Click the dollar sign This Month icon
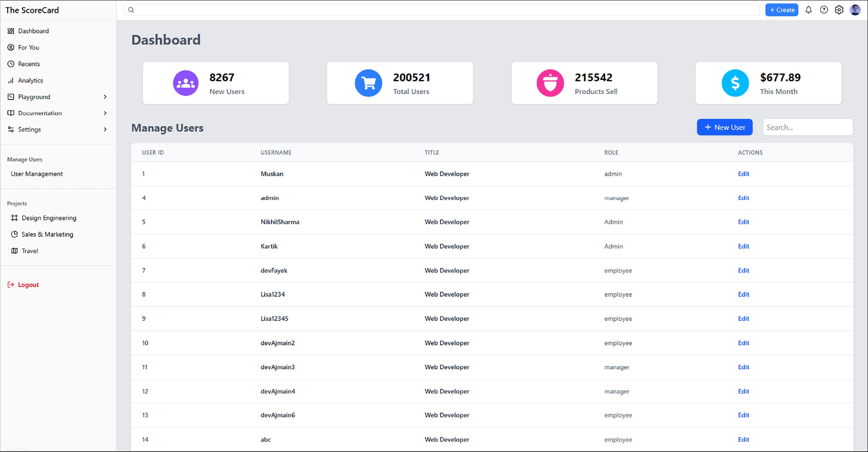The width and height of the screenshot is (868, 452). click(735, 83)
